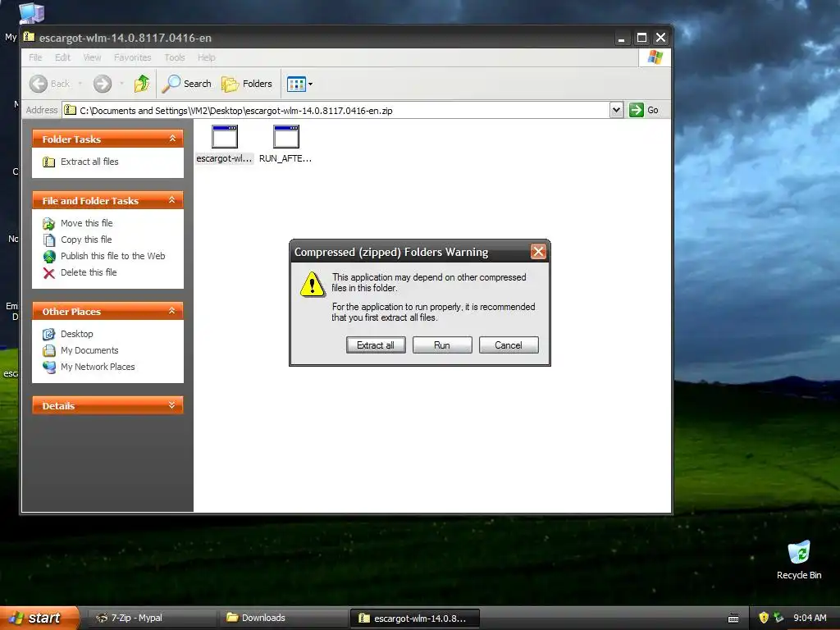Viewport: 840px width, 630px height.
Task: Click the security shield tray icon
Action: (x=764, y=618)
